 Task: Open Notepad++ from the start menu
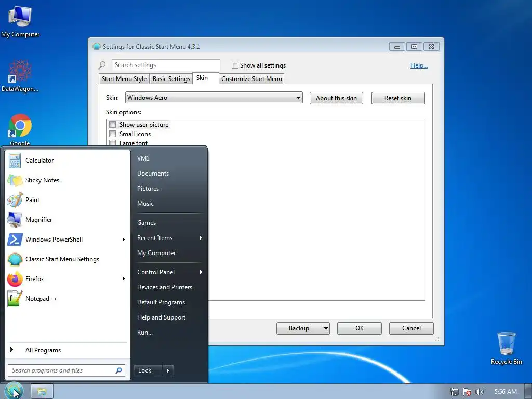(67, 299)
